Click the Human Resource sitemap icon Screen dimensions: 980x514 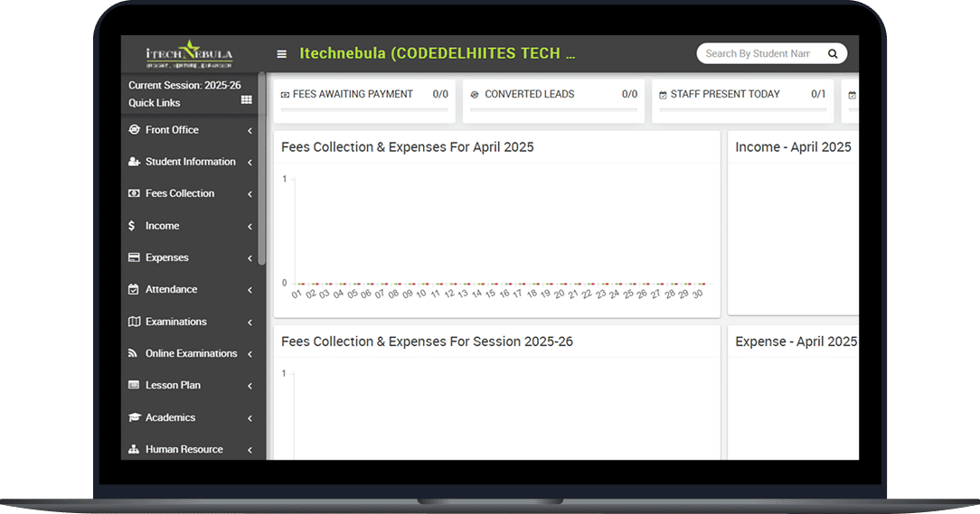[134, 449]
